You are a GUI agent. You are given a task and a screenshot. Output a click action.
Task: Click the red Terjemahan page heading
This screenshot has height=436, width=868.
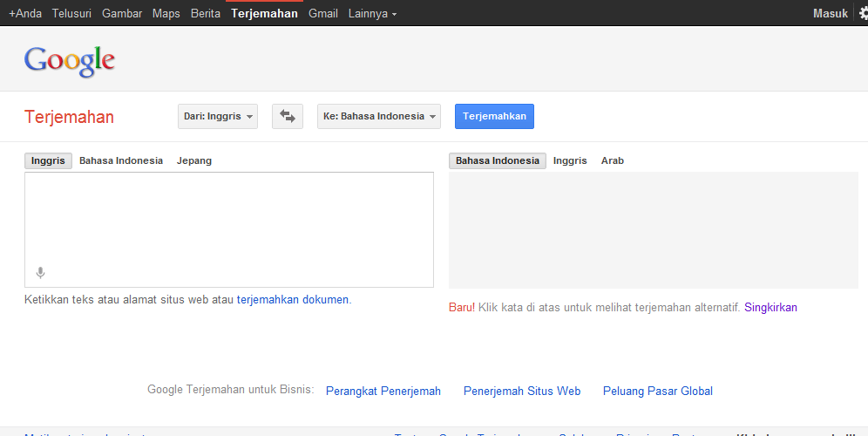coord(69,117)
